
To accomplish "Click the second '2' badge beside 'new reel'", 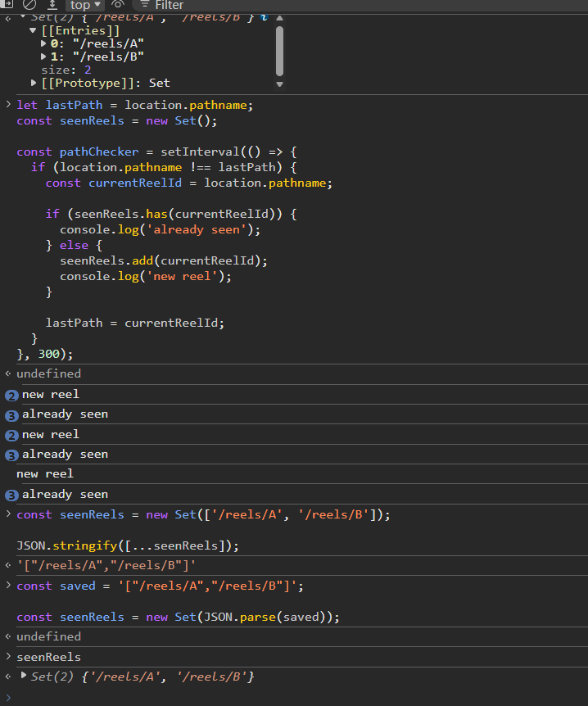I will pyautogui.click(x=11, y=436).
